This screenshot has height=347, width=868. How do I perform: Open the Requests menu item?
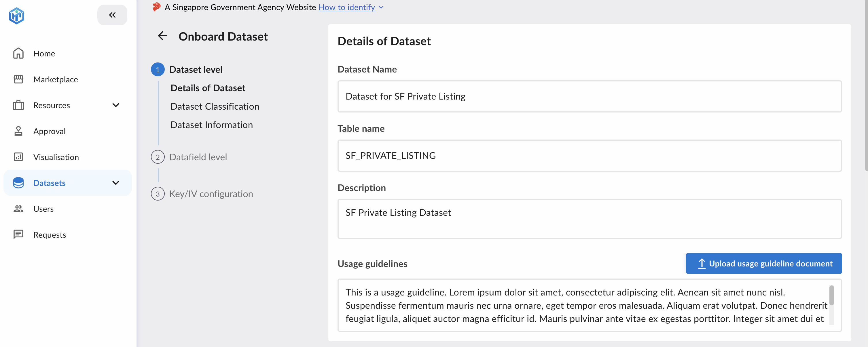tap(67, 235)
